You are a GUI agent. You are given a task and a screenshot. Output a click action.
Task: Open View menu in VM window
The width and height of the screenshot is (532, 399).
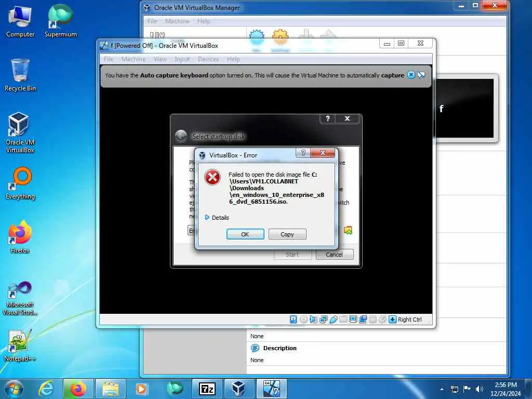(x=160, y=59)
